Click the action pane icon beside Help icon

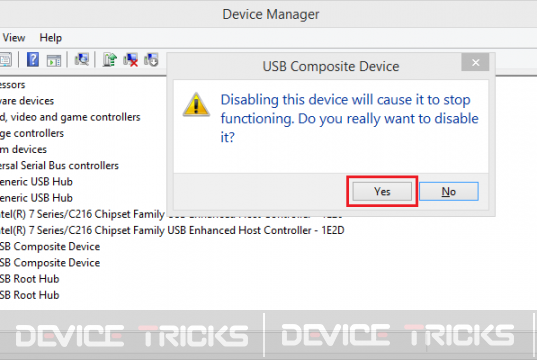pos(54,60)
